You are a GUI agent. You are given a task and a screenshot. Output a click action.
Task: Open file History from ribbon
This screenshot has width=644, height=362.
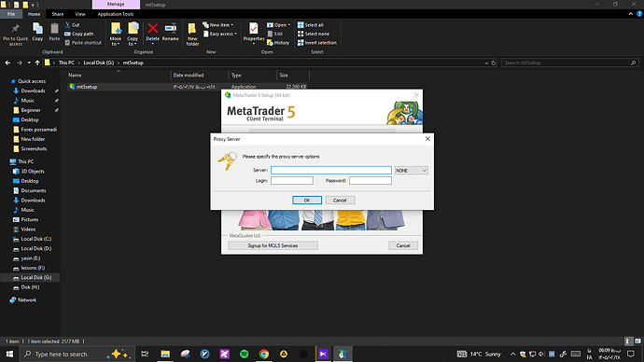pyautogui.click(x=278, y=43)
